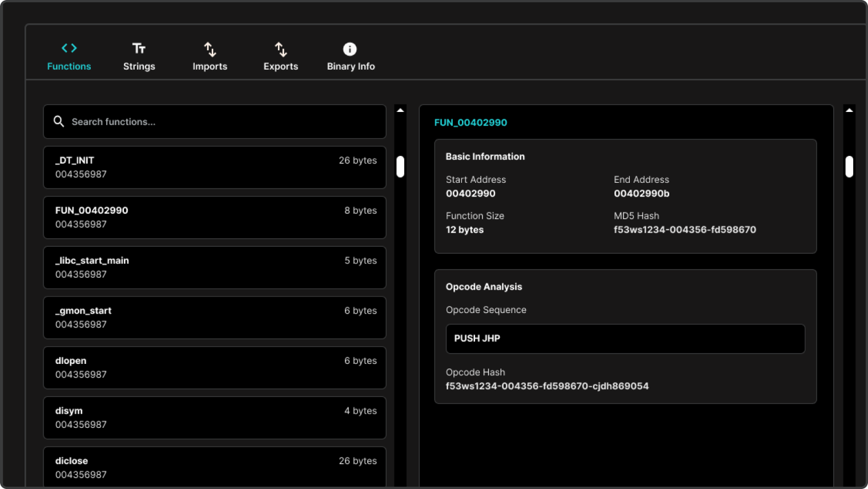Click the search magnifier icon
The width and height of the screenshot is (868, 489).
[59, 121]
